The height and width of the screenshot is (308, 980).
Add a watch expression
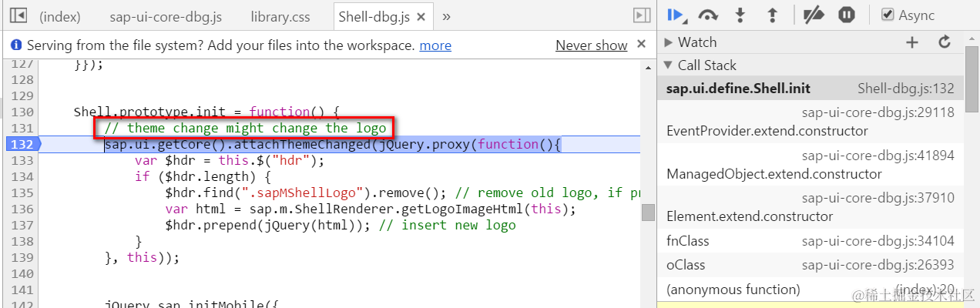coord(912,42)
